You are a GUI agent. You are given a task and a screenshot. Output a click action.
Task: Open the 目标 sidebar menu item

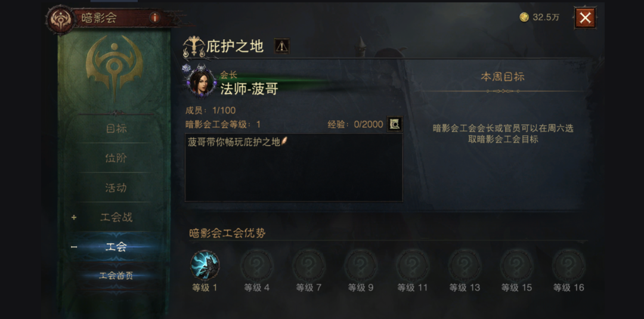[116, 129]
